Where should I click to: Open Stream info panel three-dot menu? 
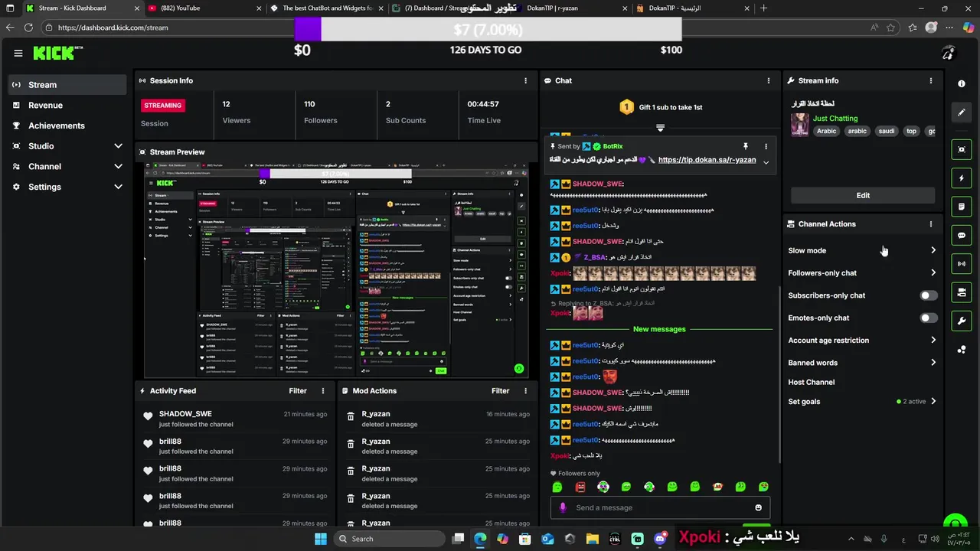pos(931,80)
